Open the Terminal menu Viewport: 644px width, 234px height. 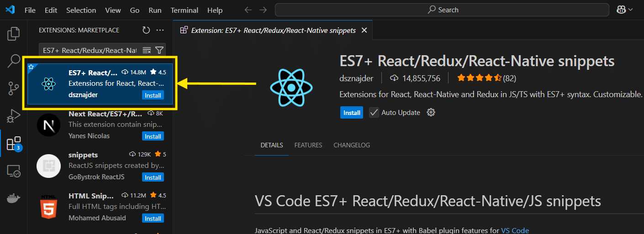pyautogui.click(x=184, y=10)
